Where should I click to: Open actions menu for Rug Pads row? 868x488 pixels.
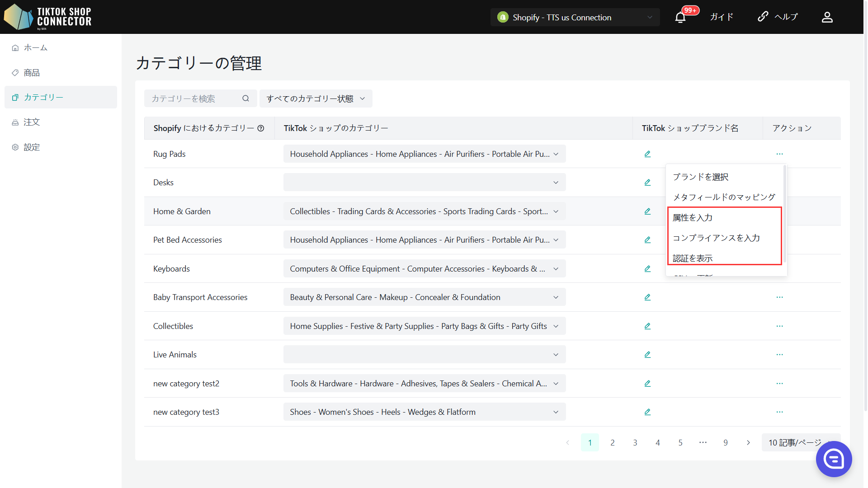pos(779,154)
